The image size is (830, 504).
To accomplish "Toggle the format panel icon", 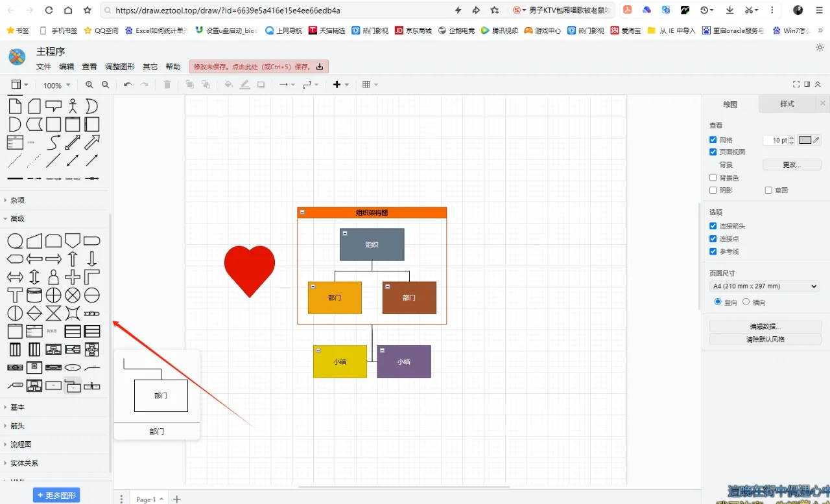I will [x=807, y=84].
